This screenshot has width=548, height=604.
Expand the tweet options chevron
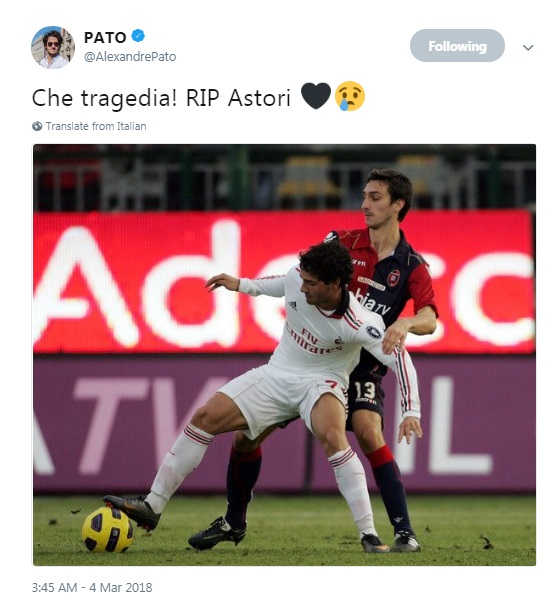tap(528, 47)
